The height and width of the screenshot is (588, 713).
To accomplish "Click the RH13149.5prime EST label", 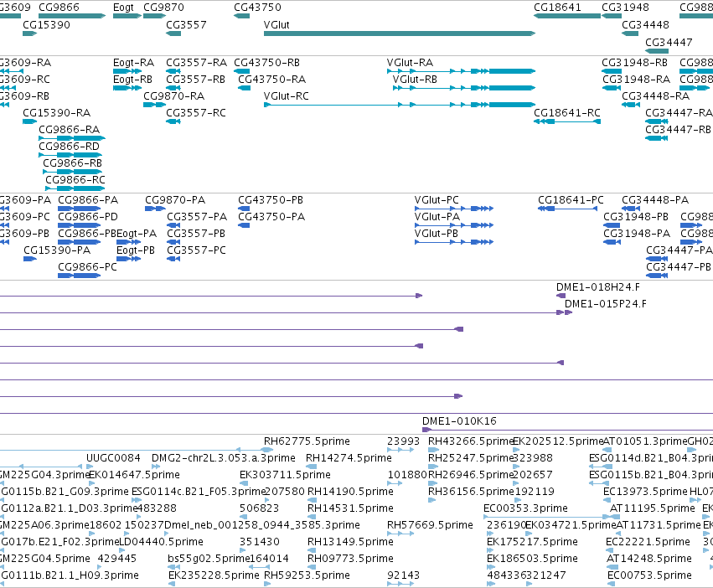I will (x=350, y=542).
